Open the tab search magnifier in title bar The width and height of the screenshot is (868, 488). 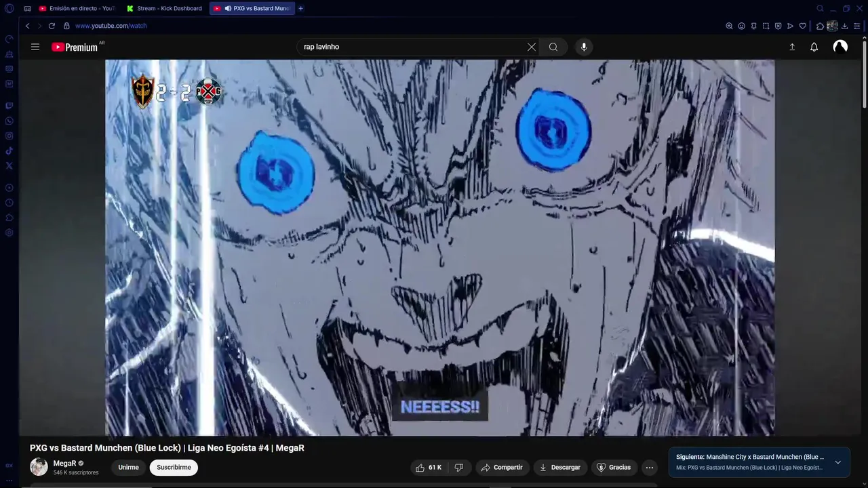point(820,9)
